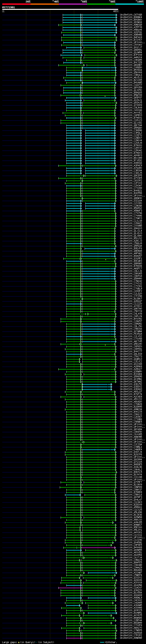Select the UniRef100_C8MDM2 label
The image size is (146, 644).
pos(131,323)
